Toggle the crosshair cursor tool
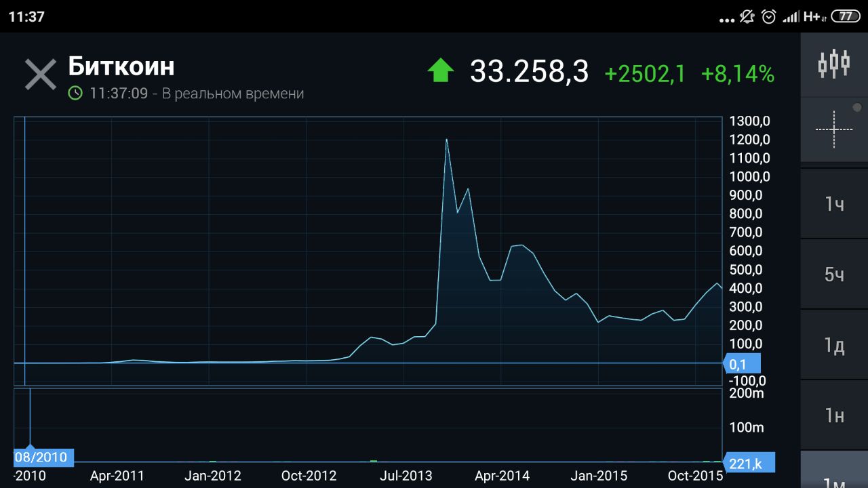Viewport: 868px width, 488px height. coord(834,129)
